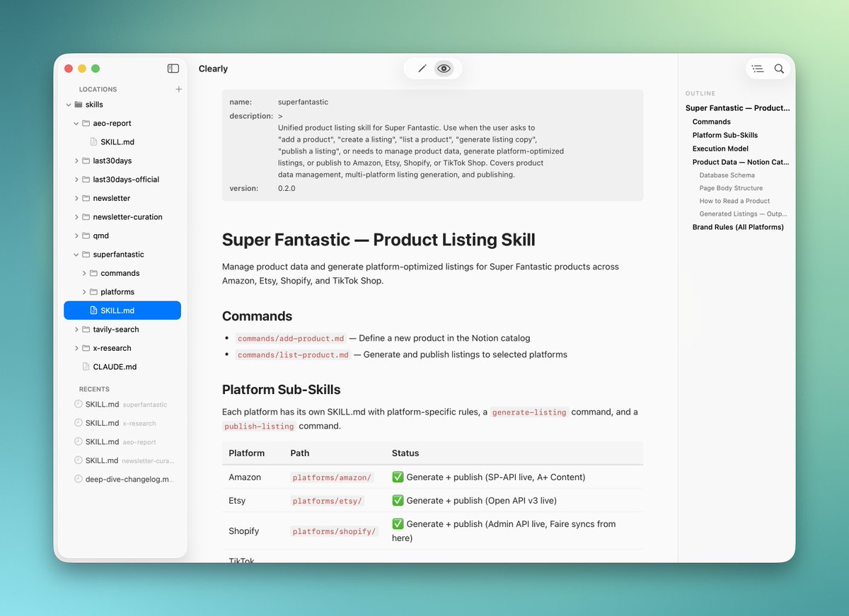Expand the tavily-search folder chevron
The width and height of the screenshot is (849, 616).
point(76,330)
